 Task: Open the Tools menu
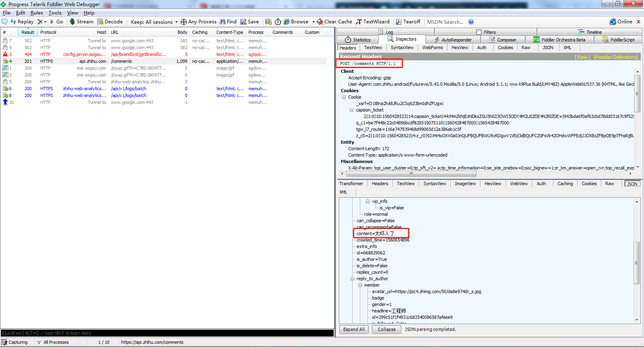coord(55,13)
